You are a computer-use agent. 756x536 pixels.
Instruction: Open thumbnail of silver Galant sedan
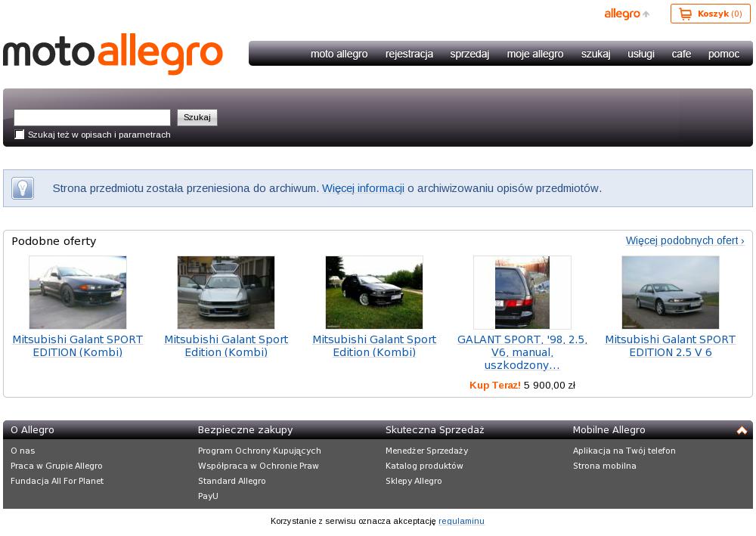(x=670, y=293)
